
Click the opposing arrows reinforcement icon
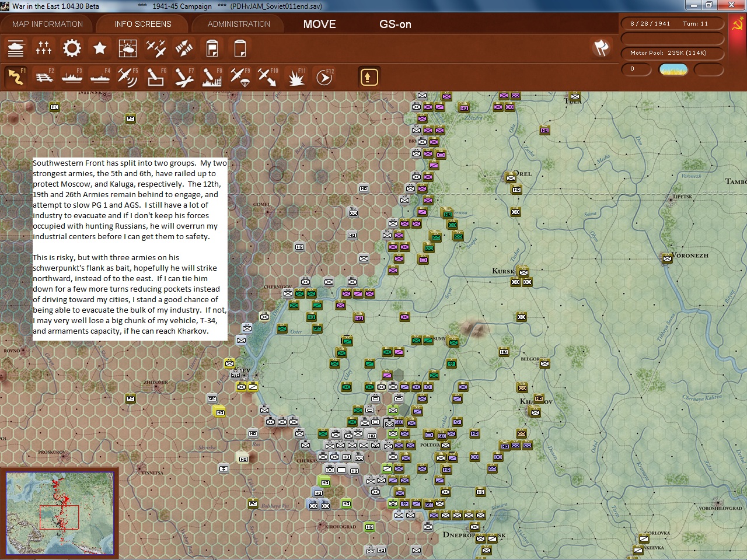point(184,48)
